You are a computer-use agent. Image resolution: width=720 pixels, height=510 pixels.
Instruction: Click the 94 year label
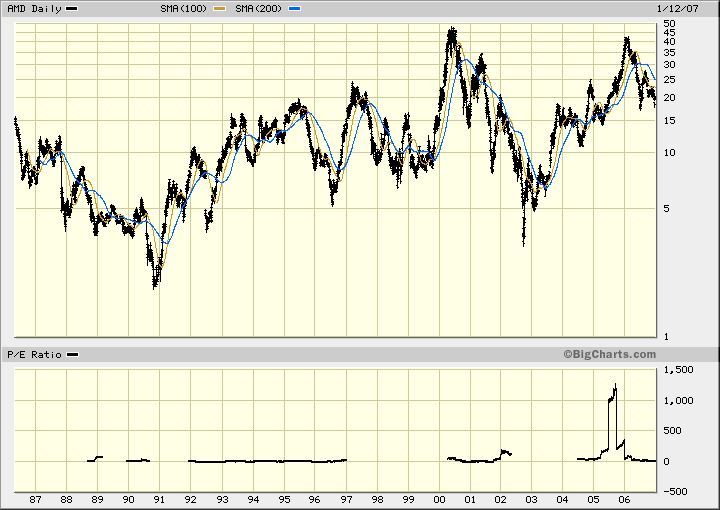point(253,499)
